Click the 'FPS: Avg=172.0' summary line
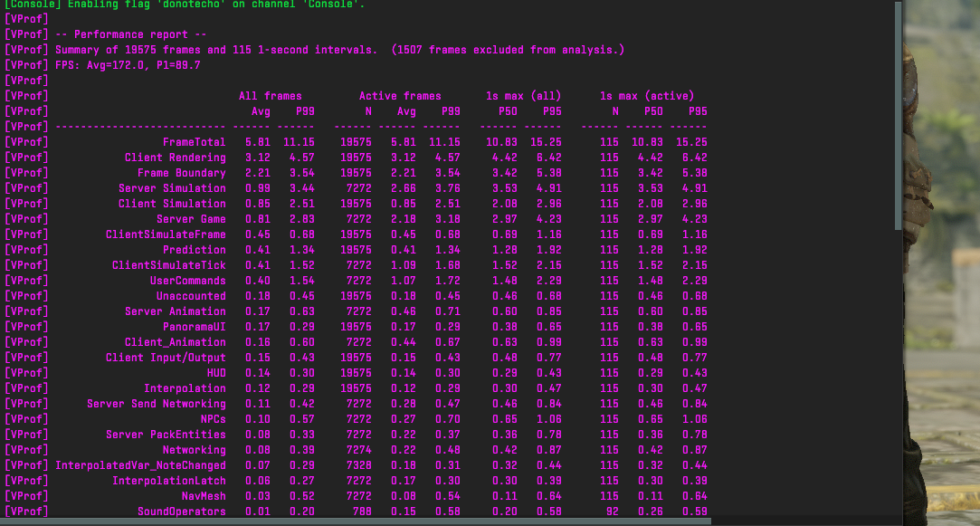The image size is (980, 526). click(x=128, y=65)
